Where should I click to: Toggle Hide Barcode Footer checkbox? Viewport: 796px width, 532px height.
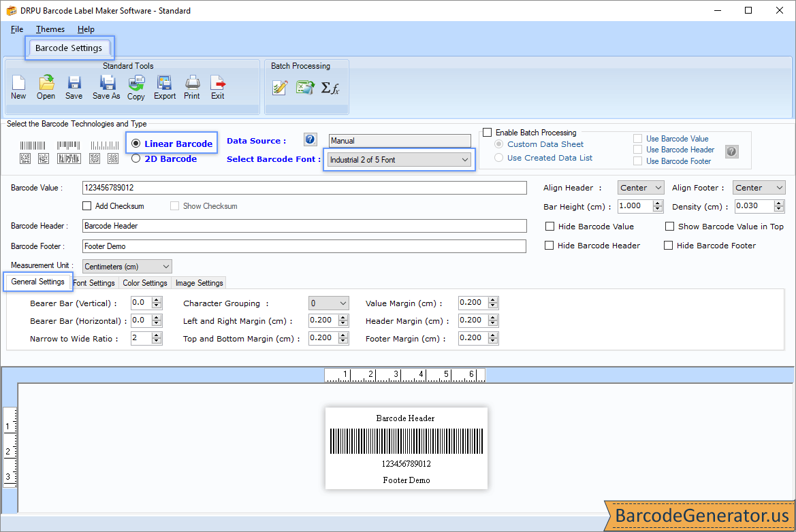[668, 246]
